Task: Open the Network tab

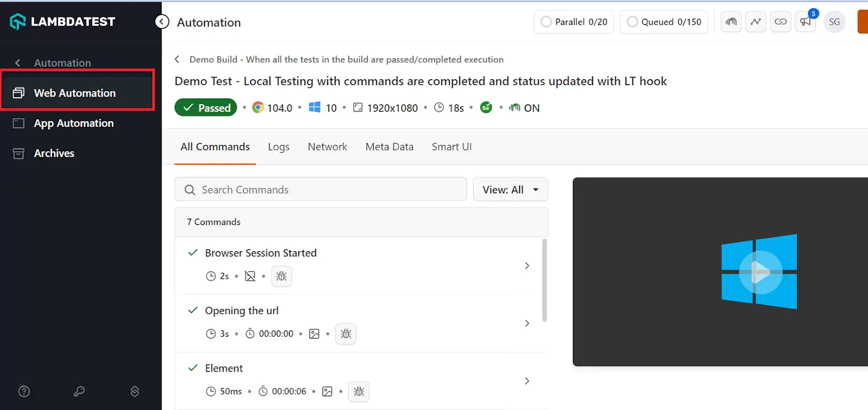Action: (328, 147)
